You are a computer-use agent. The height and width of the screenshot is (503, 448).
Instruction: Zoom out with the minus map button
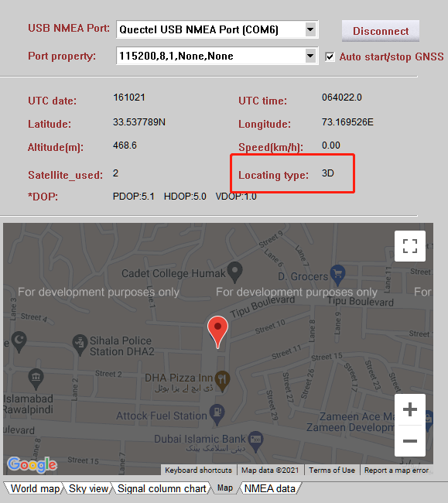pyautogui.click(x=410, y=441)
